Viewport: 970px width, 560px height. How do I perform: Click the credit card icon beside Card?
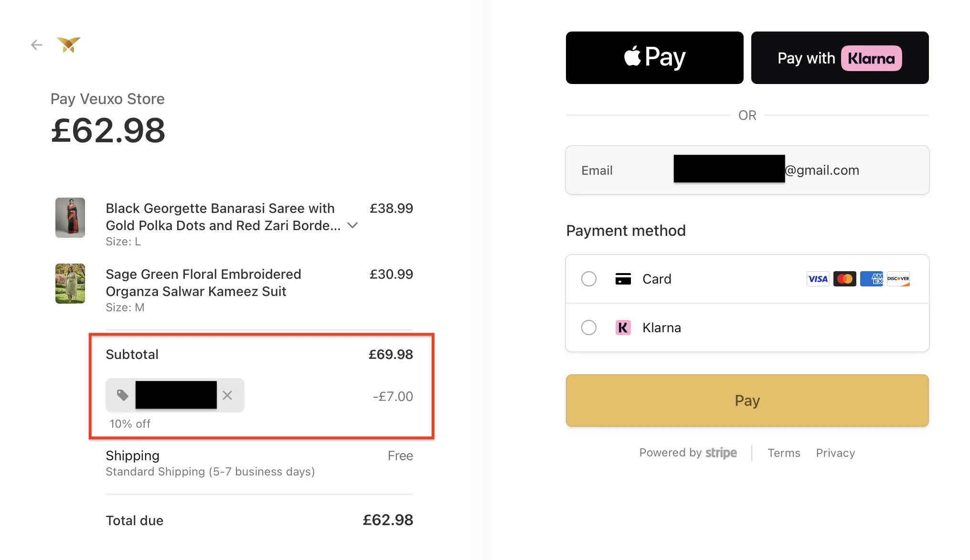click(623, 279)
